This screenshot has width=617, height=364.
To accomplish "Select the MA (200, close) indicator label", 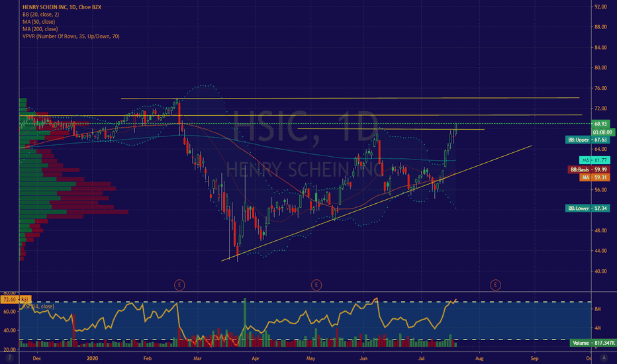I will coord(40,28).
